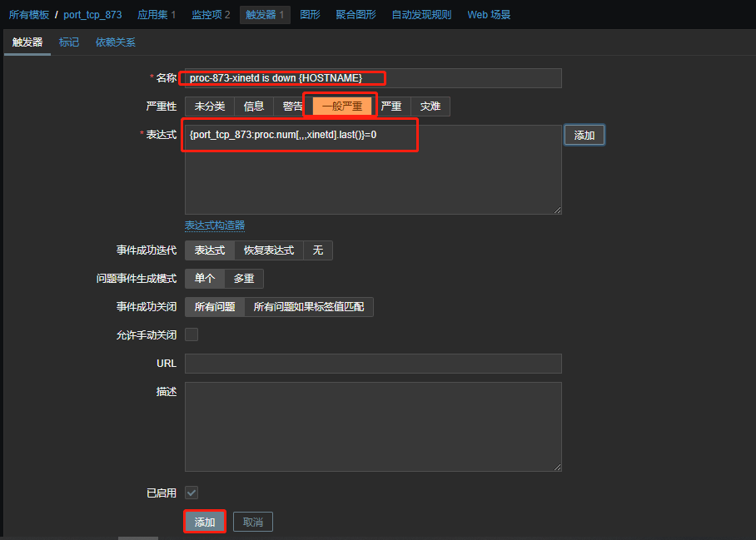Open the port_tcp_873 template link
Viewport: 756px width, 540px height.
click(92, 15)
